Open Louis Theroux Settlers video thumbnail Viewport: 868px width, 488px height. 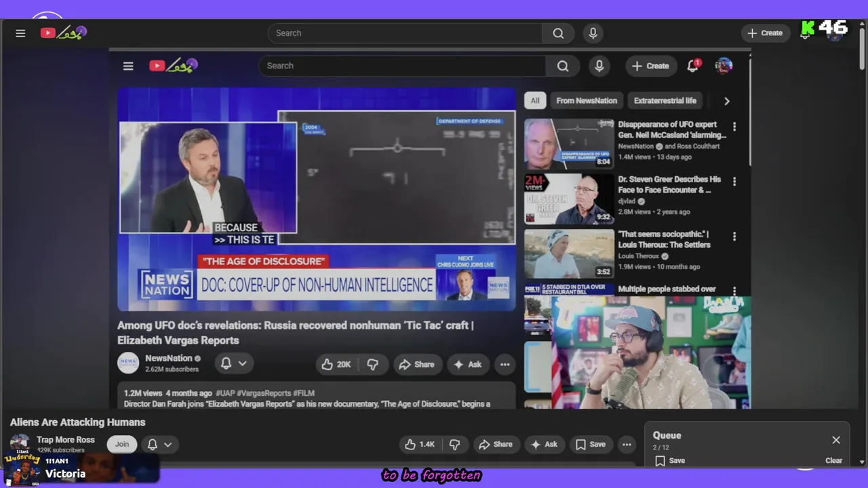[x=569, y=253]
